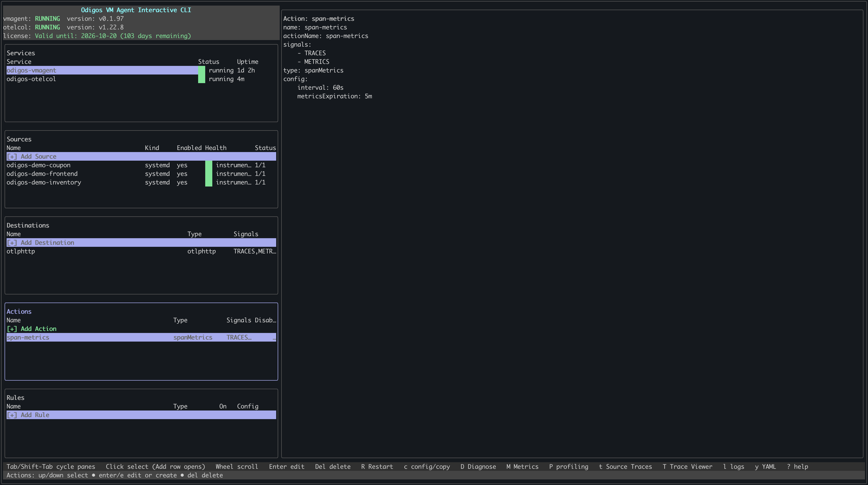The height and width of the screenshot is (485, 868).
Task: Click the 'yes' enabled cell for odigos-demo-frontend
Action: [182, 174]
